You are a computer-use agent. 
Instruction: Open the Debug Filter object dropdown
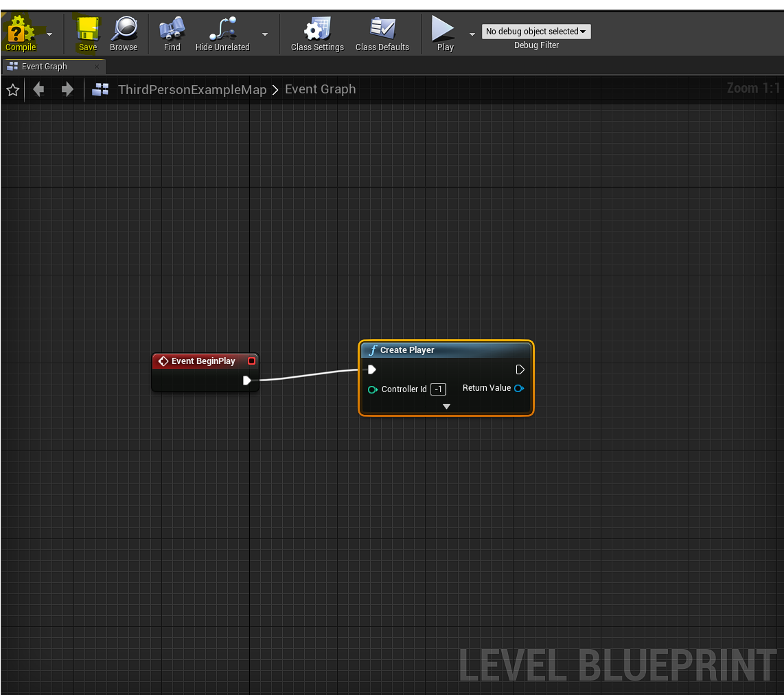coord(536,31)
